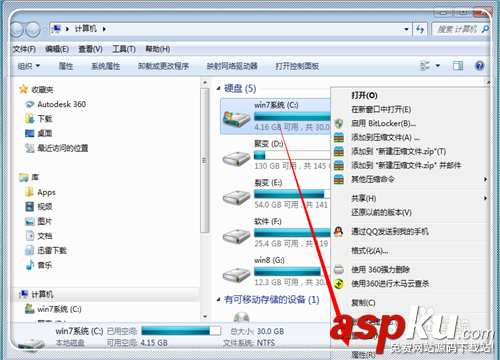Click the search magnifier icon
The height and width of the screenshot is (360, 500).
(485, 29)
